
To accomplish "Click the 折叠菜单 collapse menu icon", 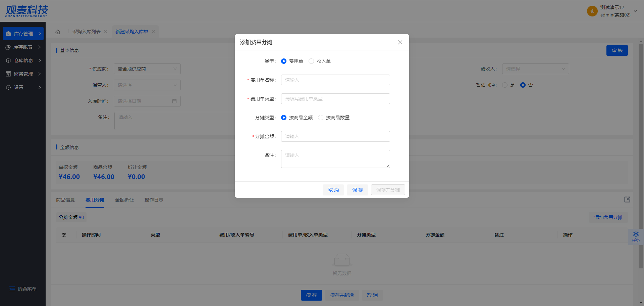I will (x=12, y=289).
